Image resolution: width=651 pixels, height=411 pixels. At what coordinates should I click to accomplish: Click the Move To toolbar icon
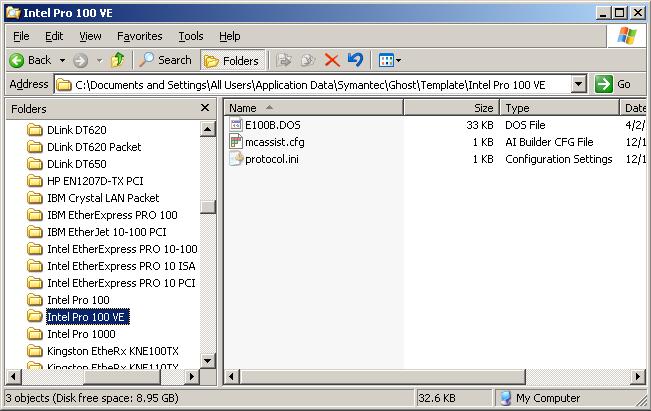[x=284, y=60]
